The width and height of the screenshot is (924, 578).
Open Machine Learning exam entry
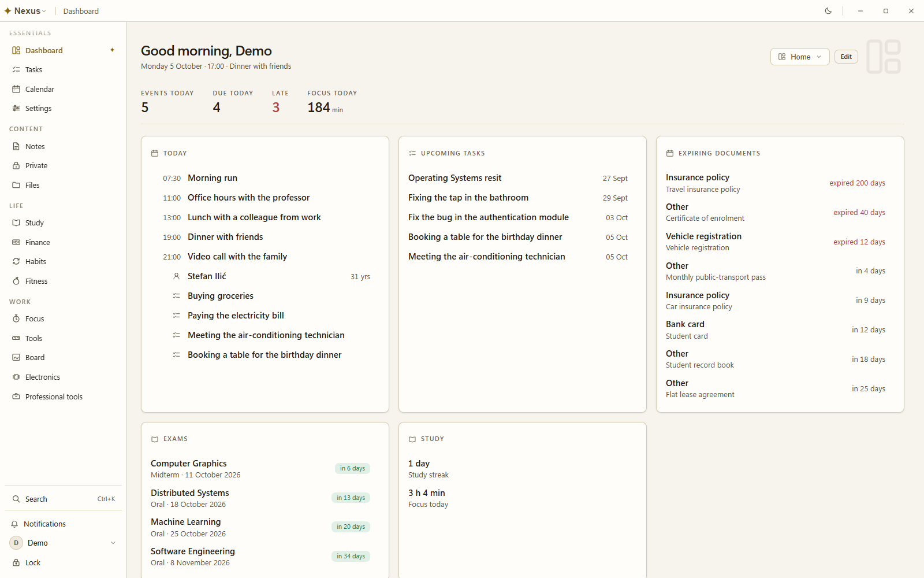tap(260, 528)
